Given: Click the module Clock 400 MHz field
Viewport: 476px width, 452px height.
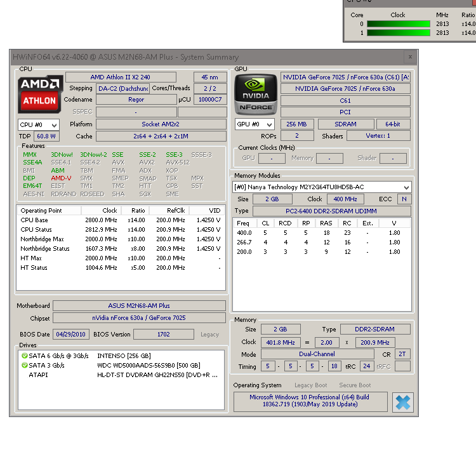Looking at the screenshot, I should tap(345, 199).
